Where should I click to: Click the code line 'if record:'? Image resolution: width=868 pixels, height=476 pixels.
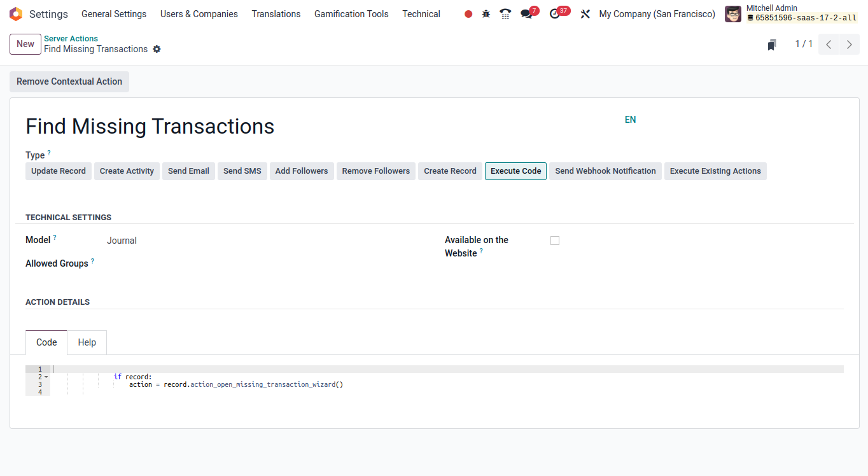[133, 377]
